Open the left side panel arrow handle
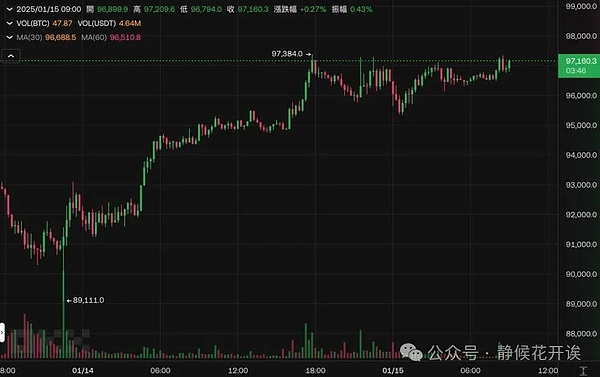Screen dimensions: 600x377 tap(2, 333)
